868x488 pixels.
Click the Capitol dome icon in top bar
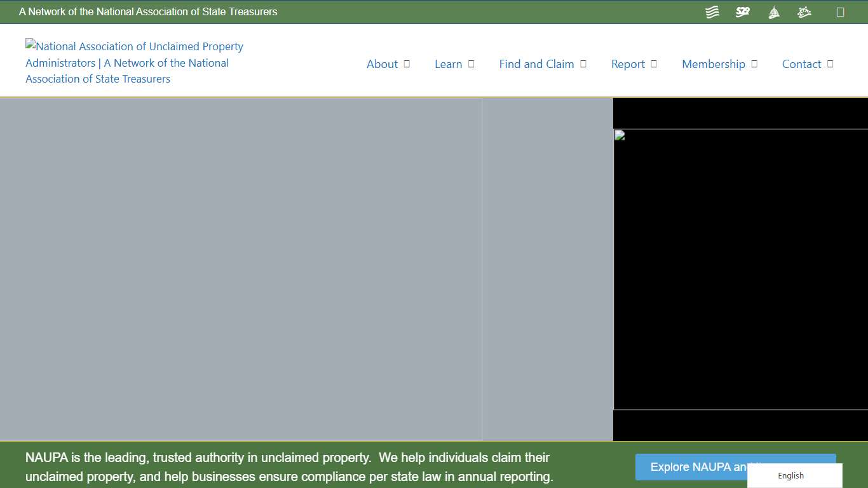click(x=773, y=11)
